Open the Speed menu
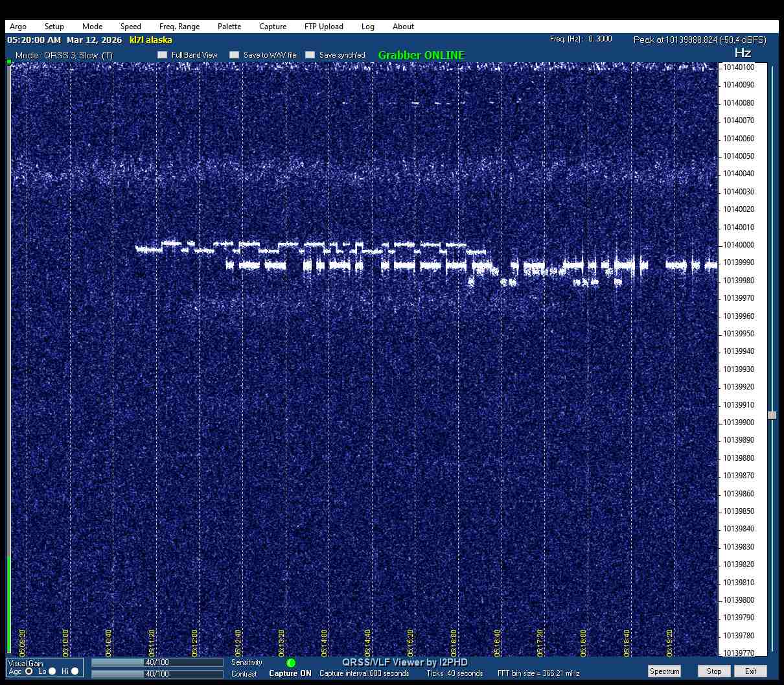Image resolution: width=784 pixels, height=685 pixels. pos(130,27)
